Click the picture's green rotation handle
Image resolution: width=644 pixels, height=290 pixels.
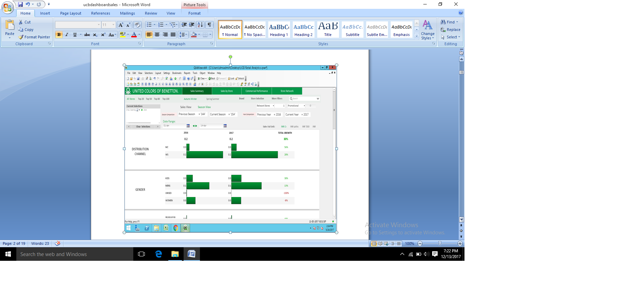coord(231,57)
